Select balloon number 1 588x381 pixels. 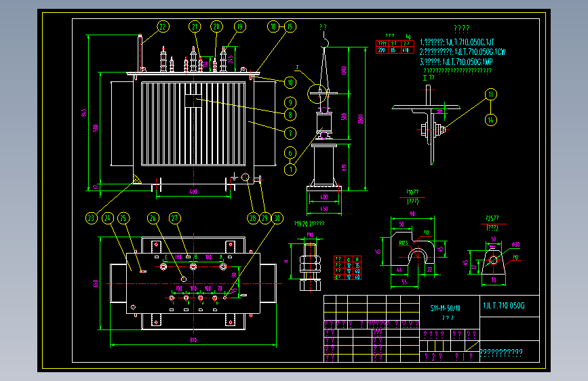(x=290, y=169)
